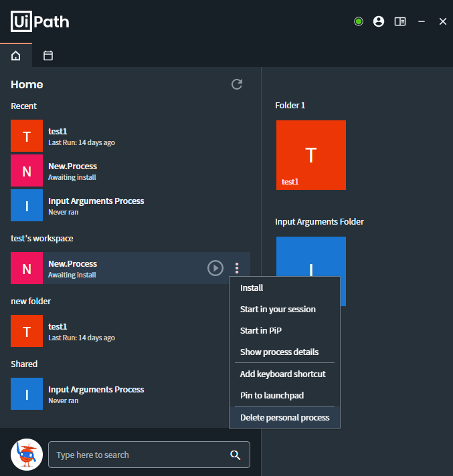Open the calendar reminders tab
Image resolution: width=453 pixels, height=476 pixels.
click(48, 55)
